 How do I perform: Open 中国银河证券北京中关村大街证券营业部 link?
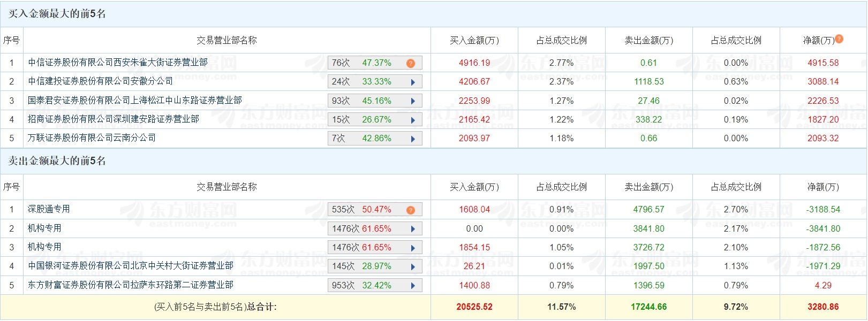tap(131, 265)
